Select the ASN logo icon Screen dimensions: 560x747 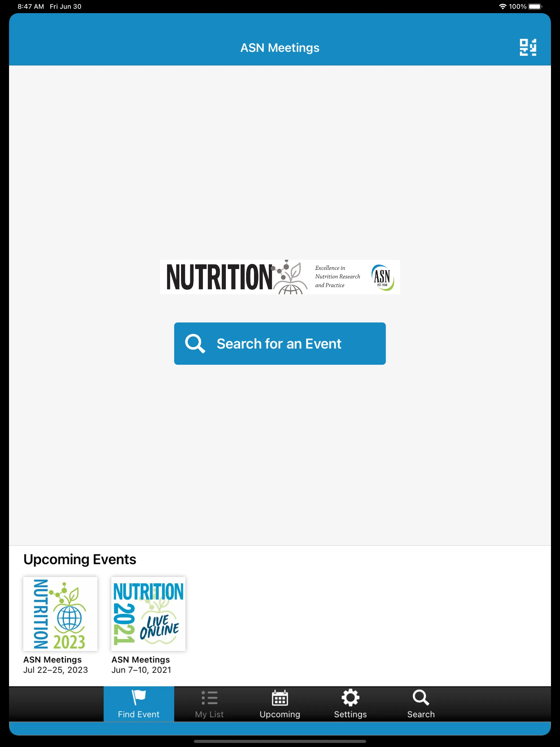[x=382, y=277]
